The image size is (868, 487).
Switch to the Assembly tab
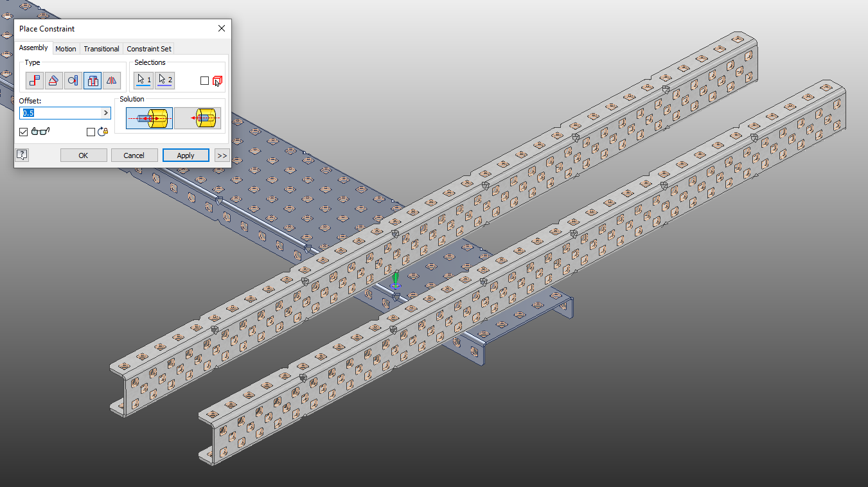point(33,48)
